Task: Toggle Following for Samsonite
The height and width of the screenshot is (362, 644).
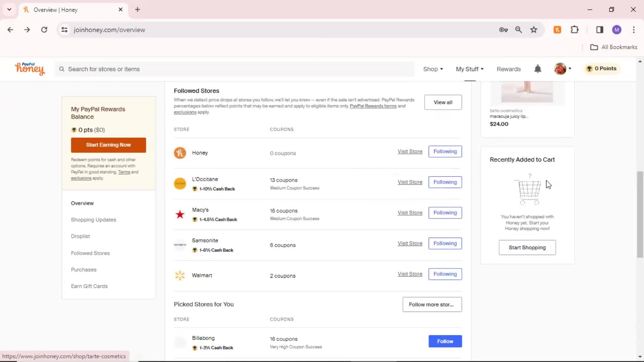Action: (x=445, y=243)
